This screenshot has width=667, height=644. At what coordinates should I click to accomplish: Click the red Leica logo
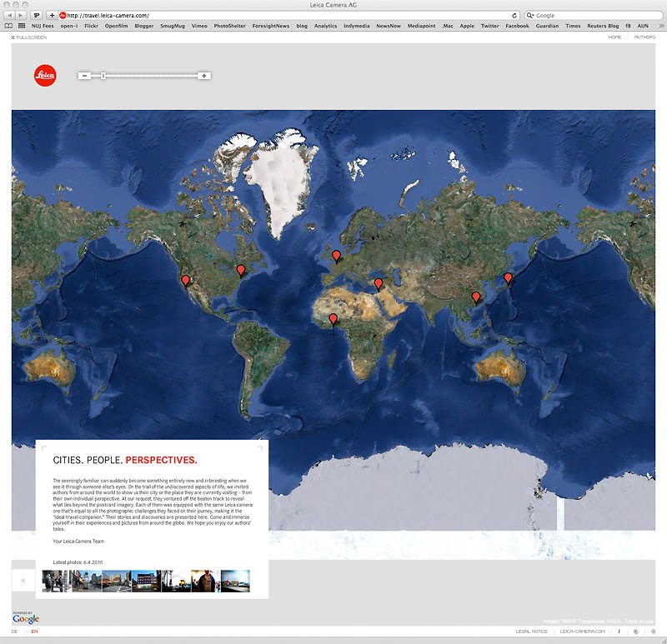coord(45,76)
